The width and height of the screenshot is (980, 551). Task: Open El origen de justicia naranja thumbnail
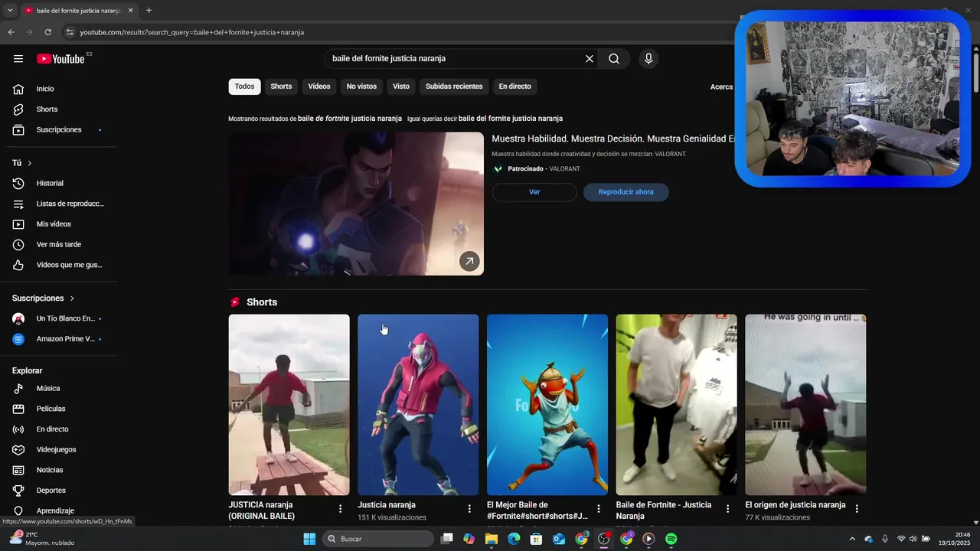tap(805, 405)
